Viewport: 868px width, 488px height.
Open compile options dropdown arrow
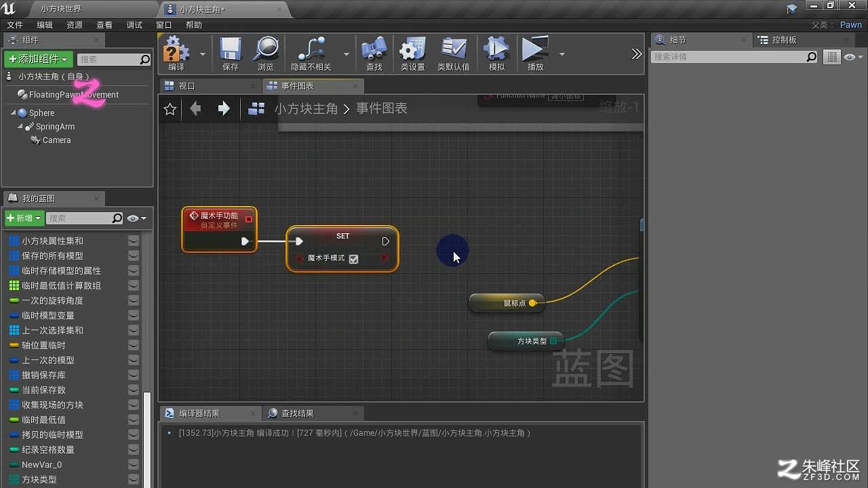(x=203, y=54)
